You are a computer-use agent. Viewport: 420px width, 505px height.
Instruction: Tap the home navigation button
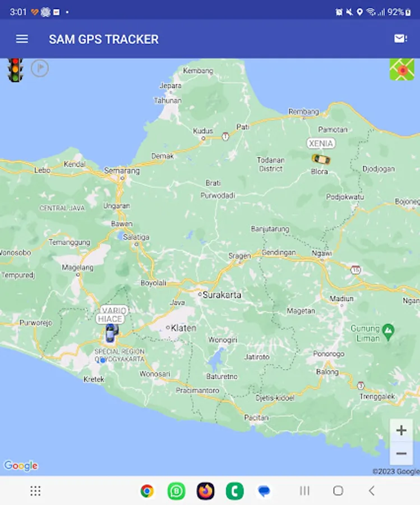pos(338,491)
